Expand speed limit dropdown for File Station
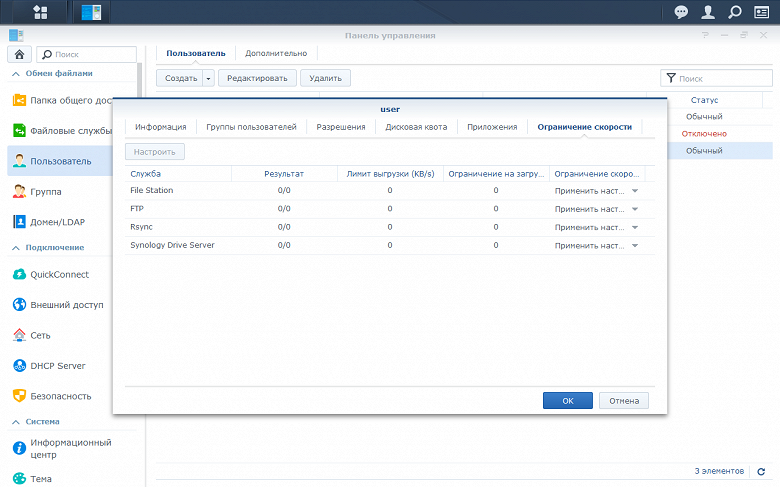Screen dimensions: 780x487 (x=634, y=190)
